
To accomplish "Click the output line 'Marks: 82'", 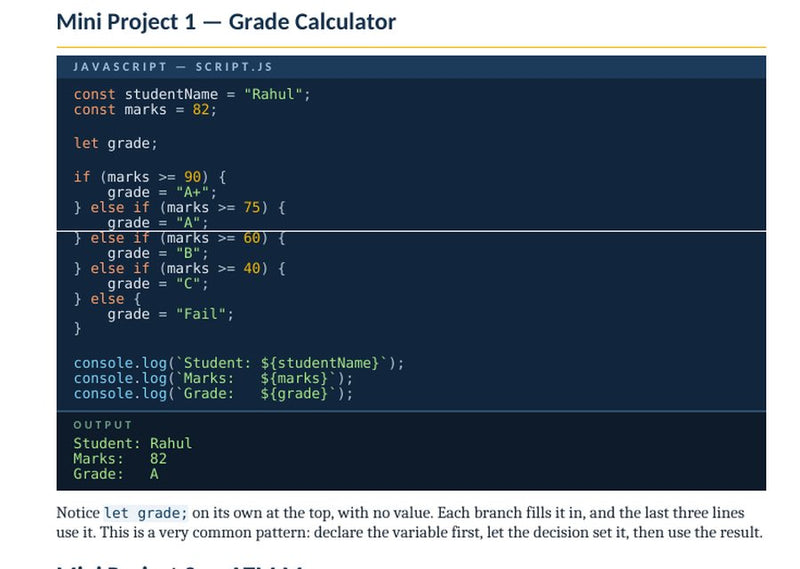I will tap(120, 459).
